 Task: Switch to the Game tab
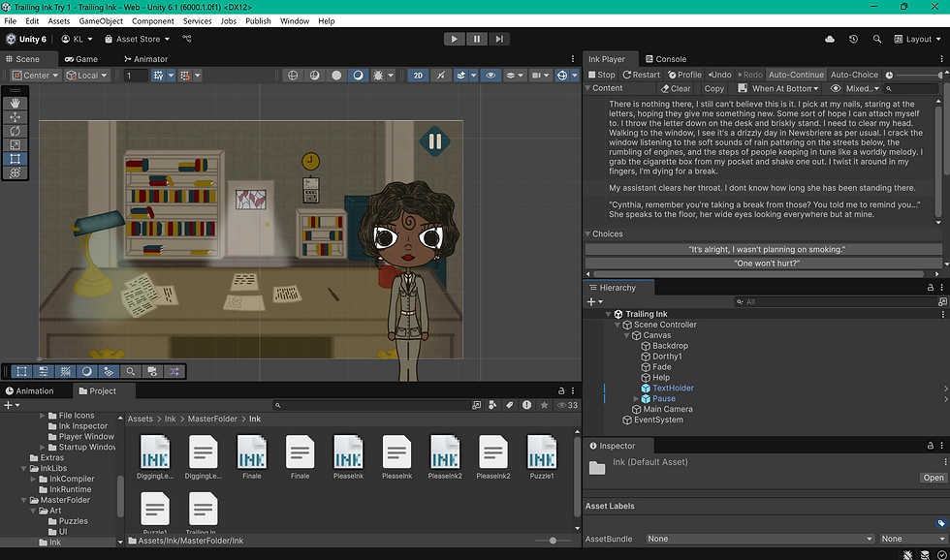81,59
